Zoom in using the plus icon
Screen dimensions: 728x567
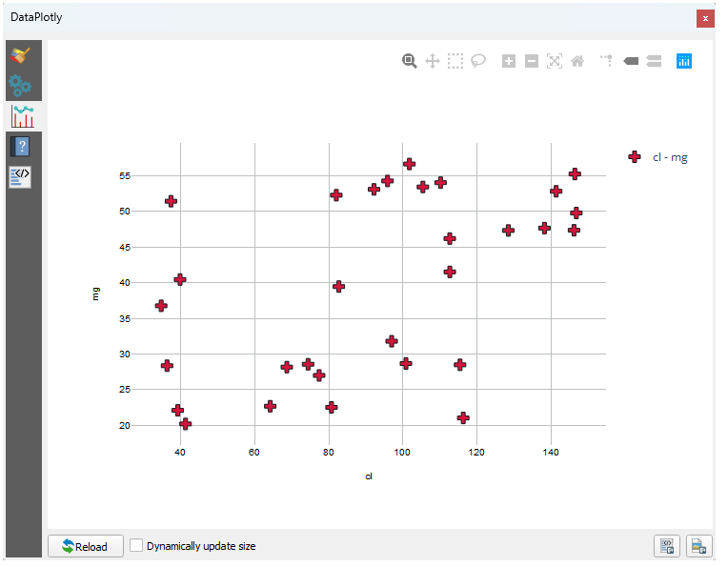point(509,61)
